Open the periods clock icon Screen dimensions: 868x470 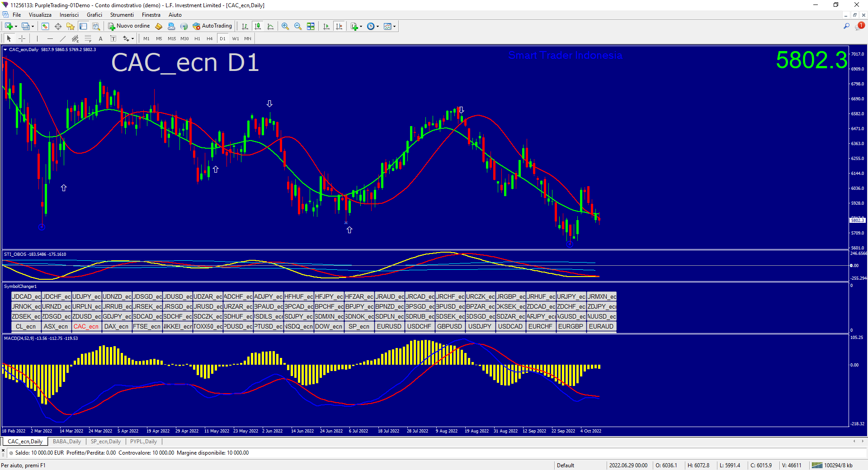click(371, 26)
